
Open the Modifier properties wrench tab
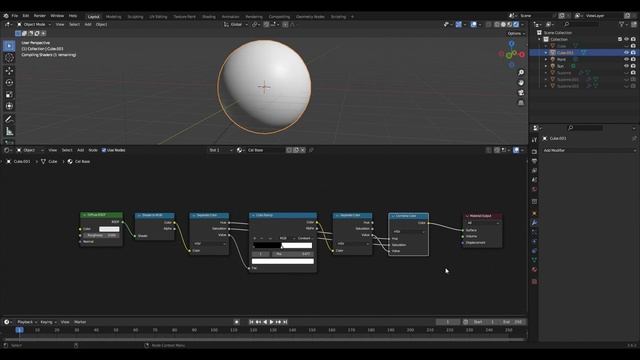point(534,223)
